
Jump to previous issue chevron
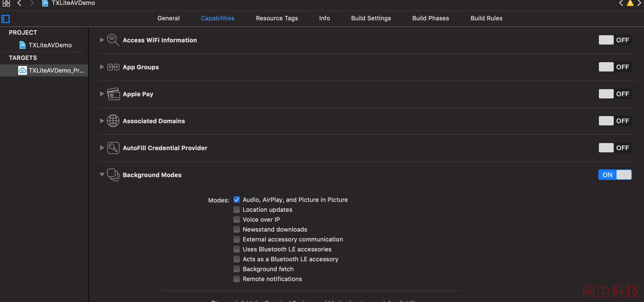[x=621, y=3]
